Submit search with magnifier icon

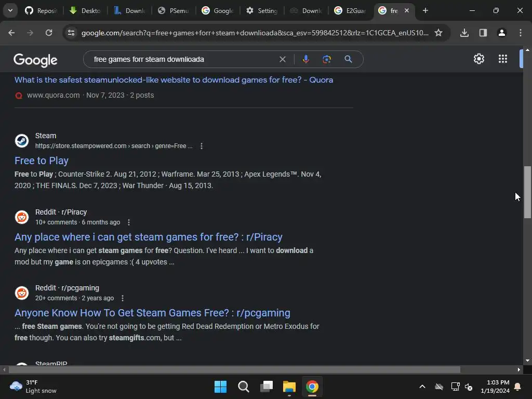[x=348, y=59]
